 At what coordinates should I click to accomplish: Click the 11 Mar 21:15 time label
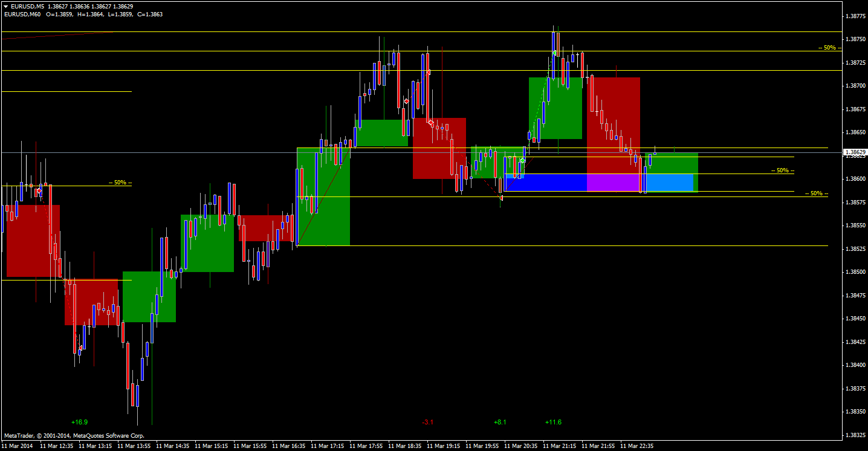click(x=559, y=446)
